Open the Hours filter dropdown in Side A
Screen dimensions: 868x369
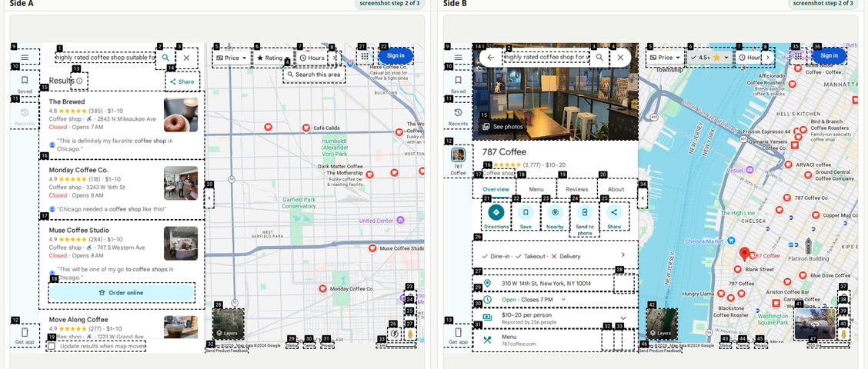[x=312, y=58]
